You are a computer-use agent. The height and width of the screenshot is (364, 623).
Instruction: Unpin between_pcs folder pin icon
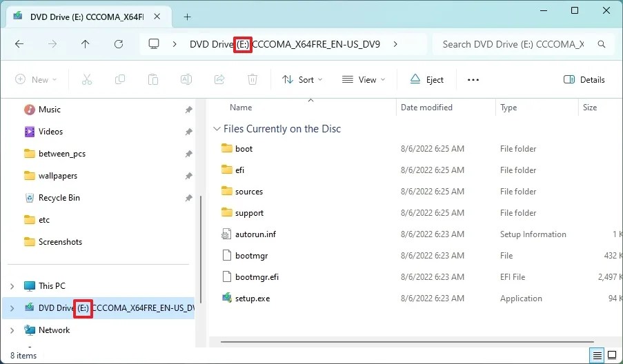[189, 154]
